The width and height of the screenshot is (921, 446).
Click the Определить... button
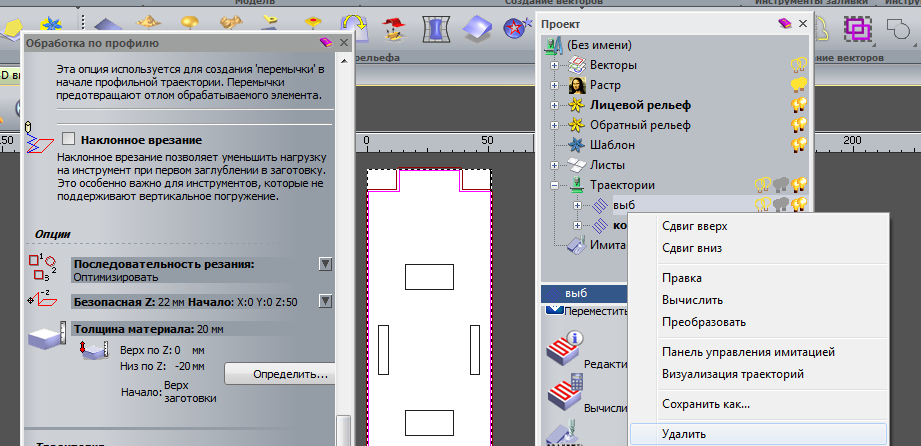coord(281,374)
